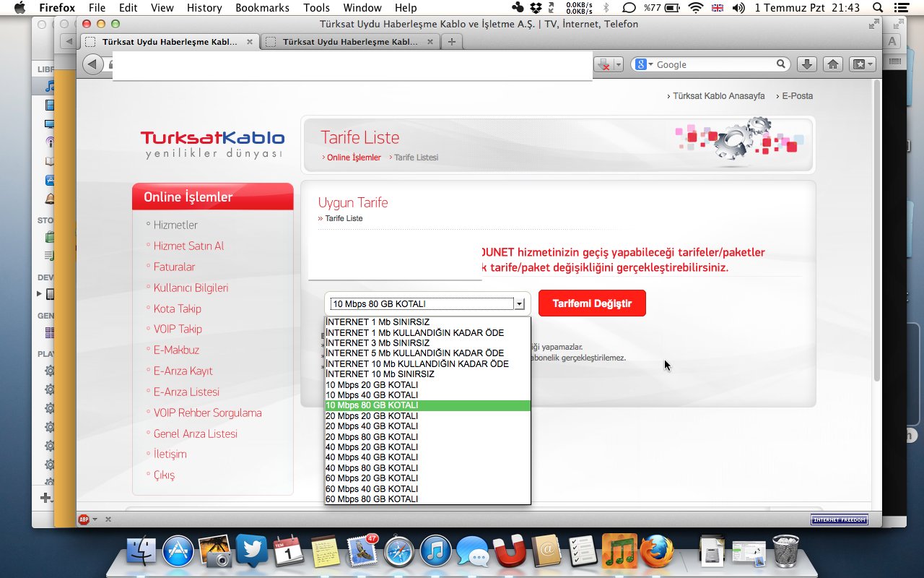Viewport: 924px width, 578px height.
Task: Open Calendar from the dock
Action: (x=288, y=551)
